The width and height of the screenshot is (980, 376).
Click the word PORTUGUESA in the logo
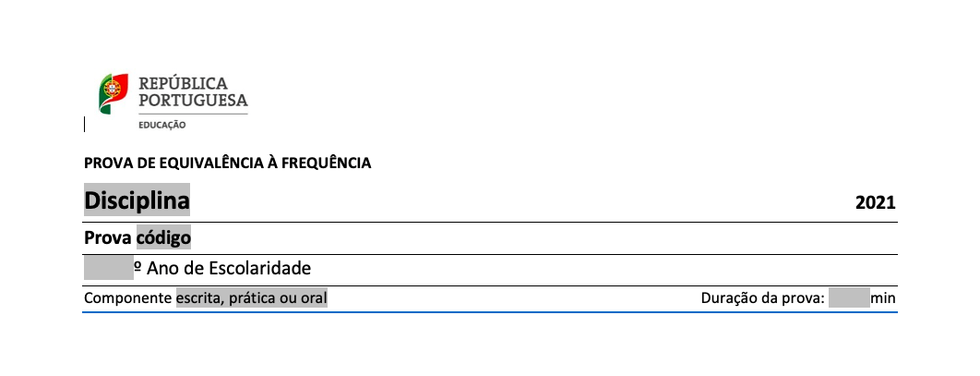(x=193, y=100)
